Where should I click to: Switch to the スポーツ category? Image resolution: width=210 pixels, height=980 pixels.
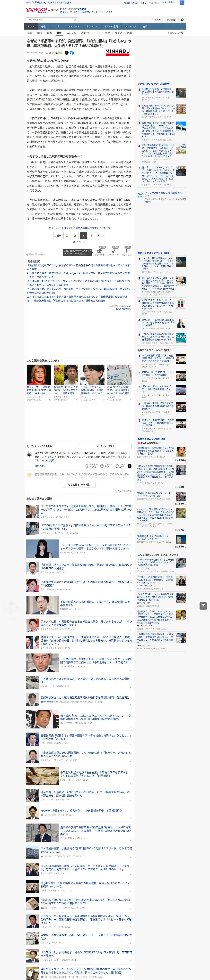point(86,33)
